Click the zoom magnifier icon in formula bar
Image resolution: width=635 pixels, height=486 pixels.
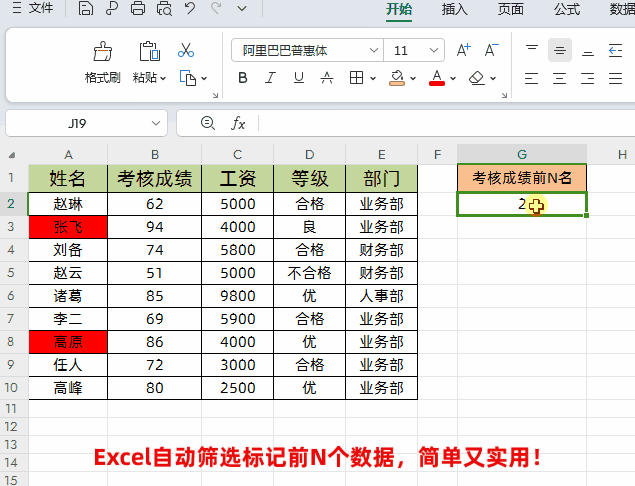[208, 123]
